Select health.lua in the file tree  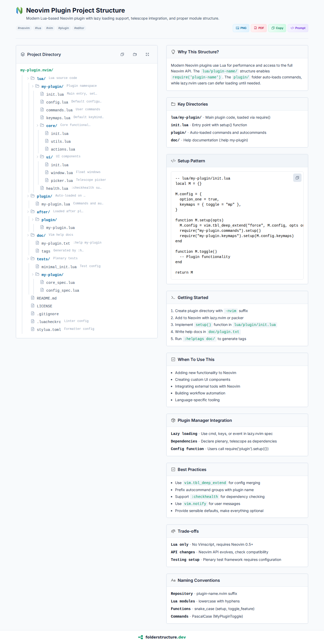[57, 188]
